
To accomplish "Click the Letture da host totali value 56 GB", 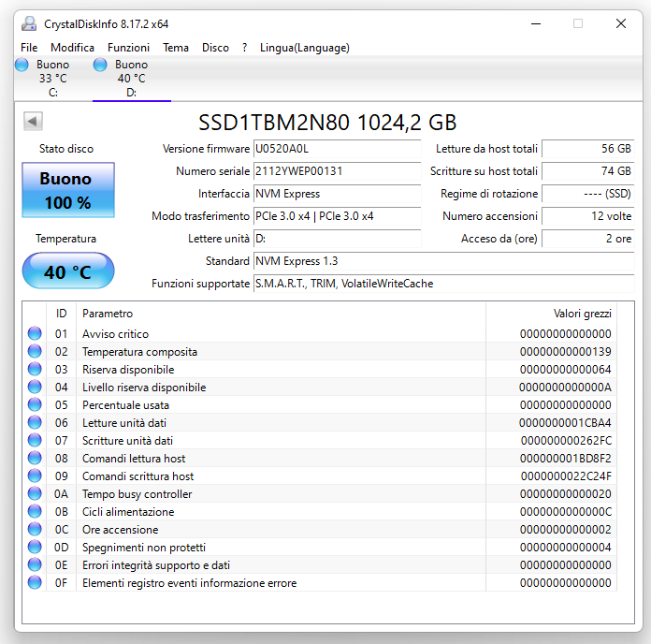I will [588, 149].
